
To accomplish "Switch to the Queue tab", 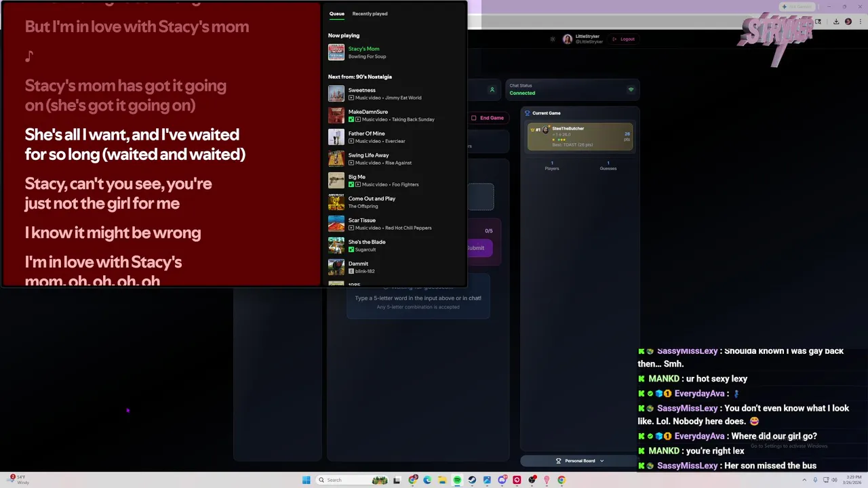I will pyautogui.click(x=337, y=14).
